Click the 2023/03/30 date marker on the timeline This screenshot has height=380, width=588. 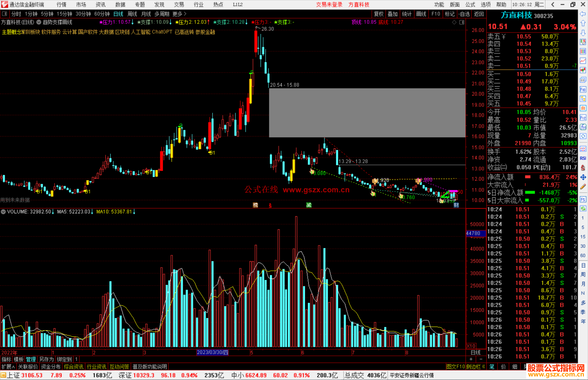coord(212,352)
